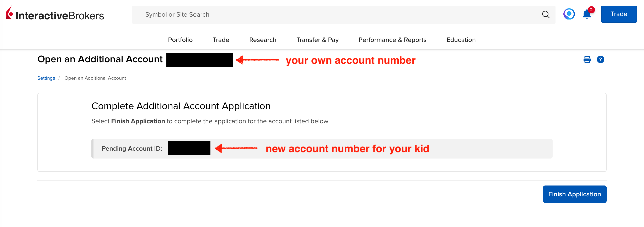This screenshot has width=644, height=227.
Task: Follow the Settings breadcrumb link
Action: pos(46,78)
